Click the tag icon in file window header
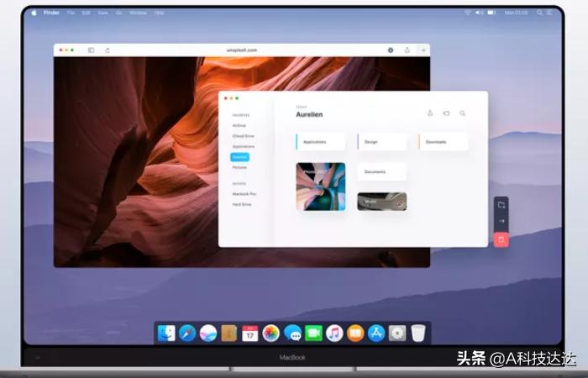Screen dimensions: 588x378 coord(446,113)
